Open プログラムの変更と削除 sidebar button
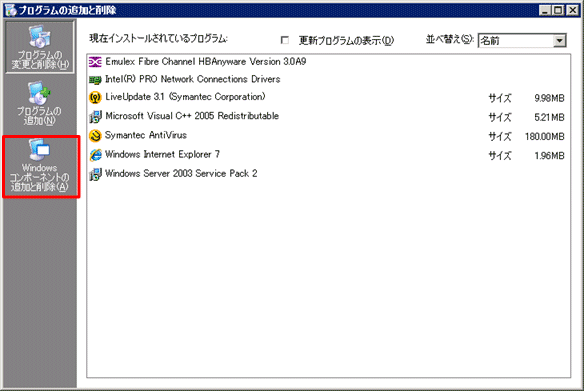Viewport: 584px width, 391px height. (x=39, y=47)
